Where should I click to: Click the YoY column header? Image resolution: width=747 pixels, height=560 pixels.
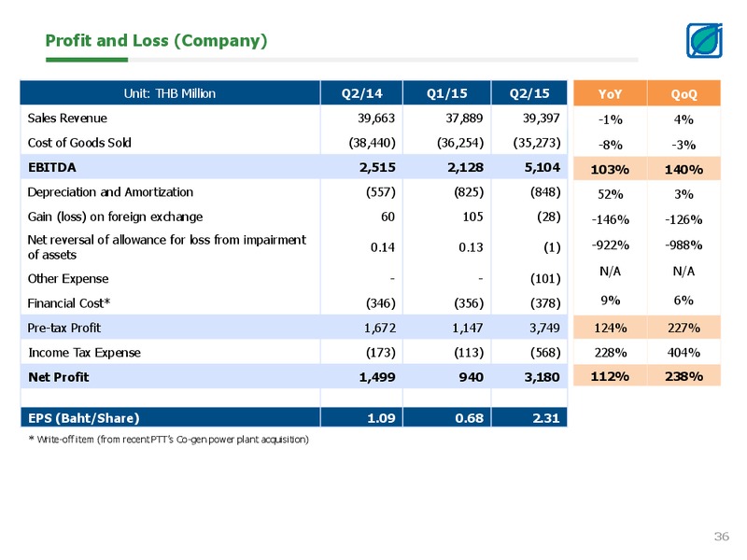tap(610, 93)
